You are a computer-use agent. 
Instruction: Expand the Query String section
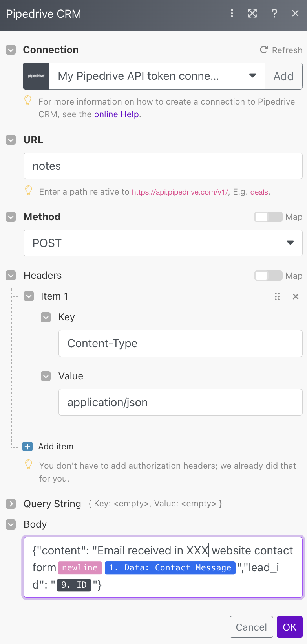pos(11,504)
